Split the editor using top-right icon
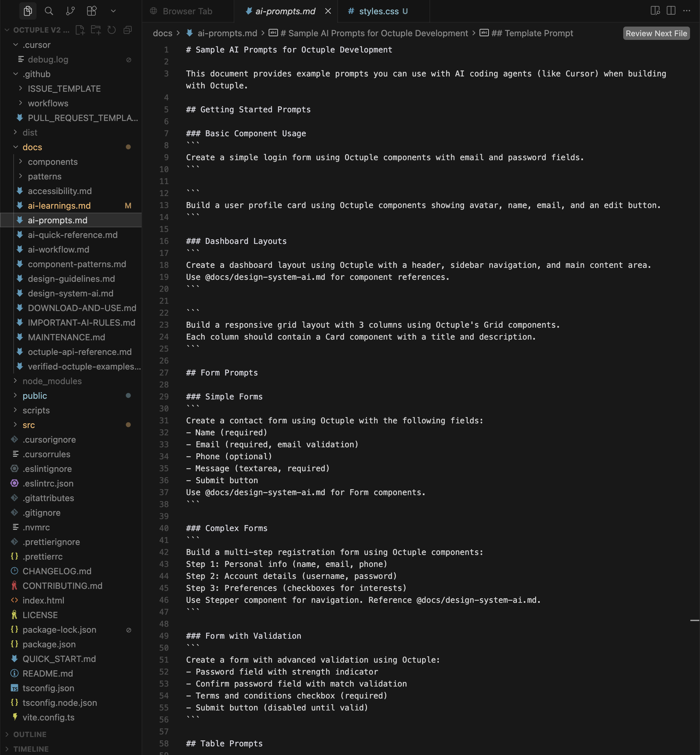700x755 pixels. pyautogui.click(x=670, y=11)
